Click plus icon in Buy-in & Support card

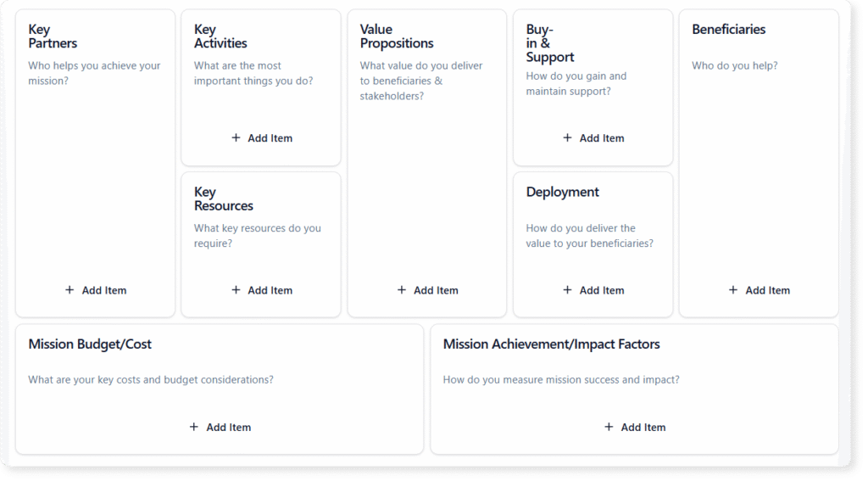point(568,137)
